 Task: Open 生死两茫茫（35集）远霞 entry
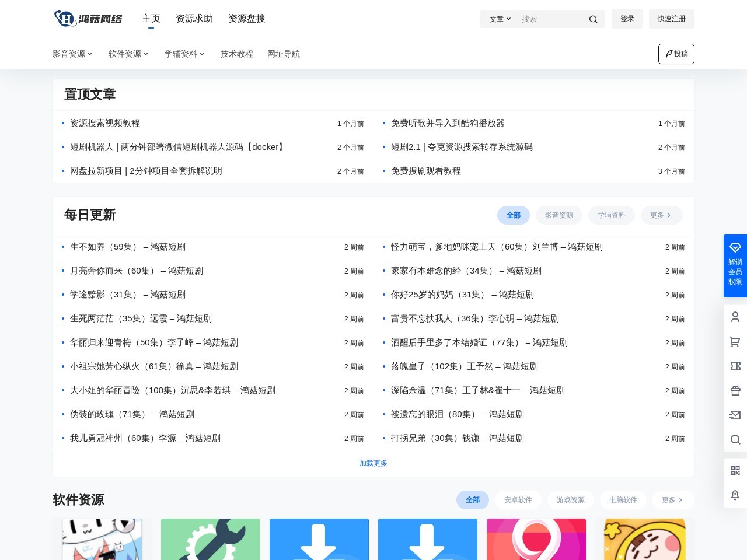point(141,318)
